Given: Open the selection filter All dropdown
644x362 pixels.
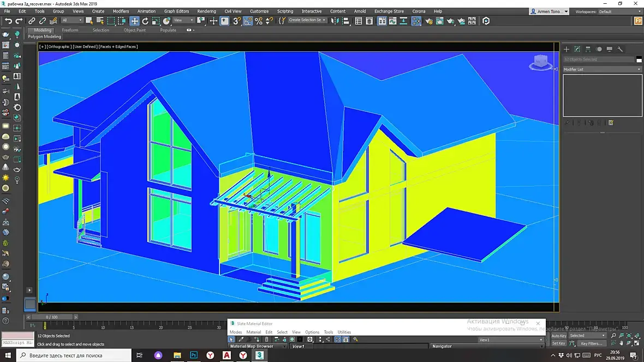Looking at the screenshot, I should [x=71, y=20].
